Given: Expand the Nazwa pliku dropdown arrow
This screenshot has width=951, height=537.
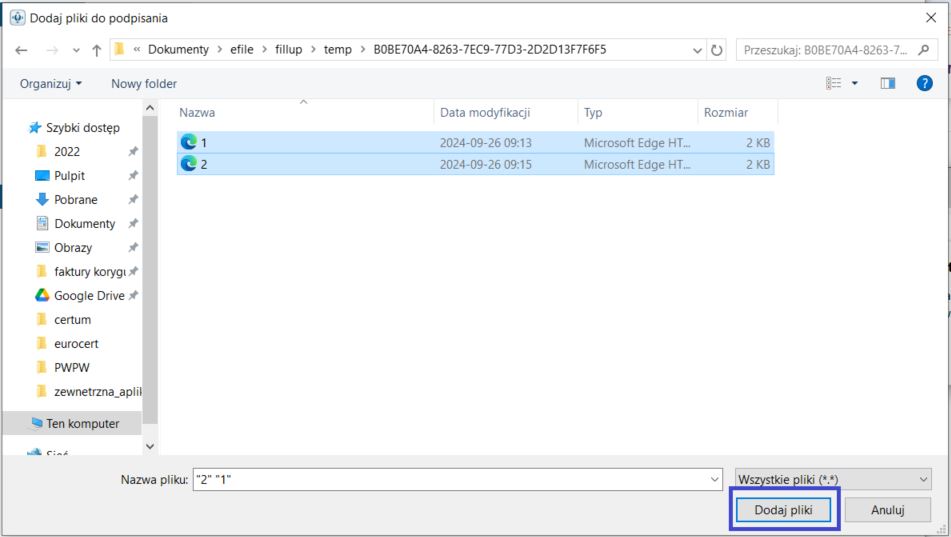Looking at the screenshot, I should (x=714, y=479).
